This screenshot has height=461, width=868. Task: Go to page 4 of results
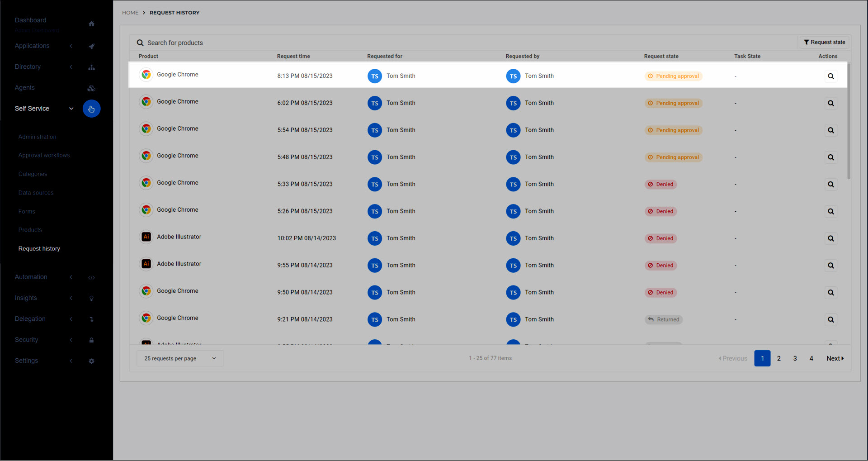click(x=811, y=358)
